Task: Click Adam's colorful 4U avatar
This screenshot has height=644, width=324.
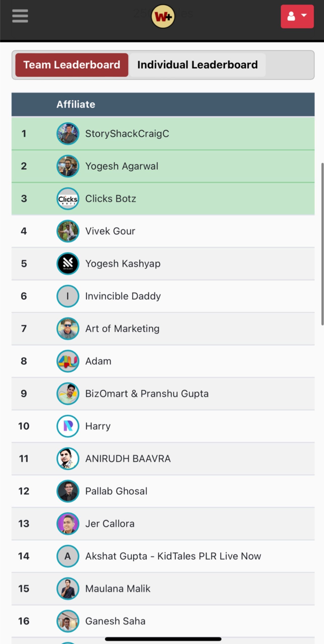Action: click(x=68, y=361)
